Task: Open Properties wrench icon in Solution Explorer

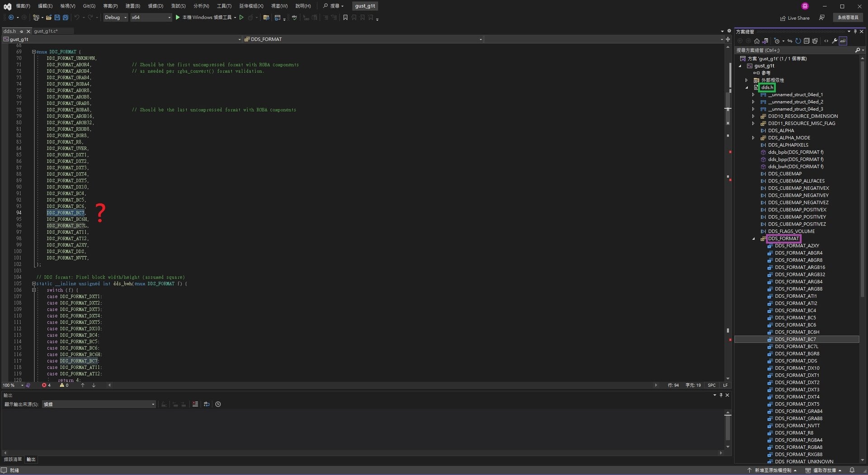Action: coord(835,41)
